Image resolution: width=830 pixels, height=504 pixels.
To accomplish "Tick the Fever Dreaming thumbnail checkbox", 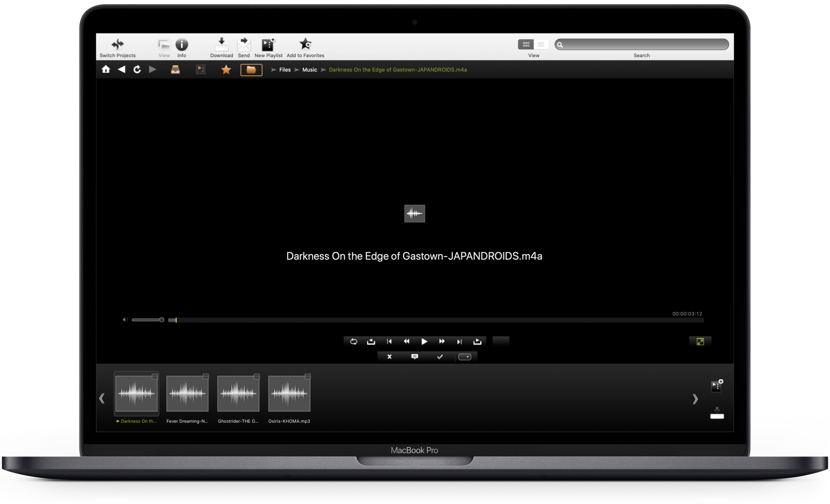I will coord(206,376).
